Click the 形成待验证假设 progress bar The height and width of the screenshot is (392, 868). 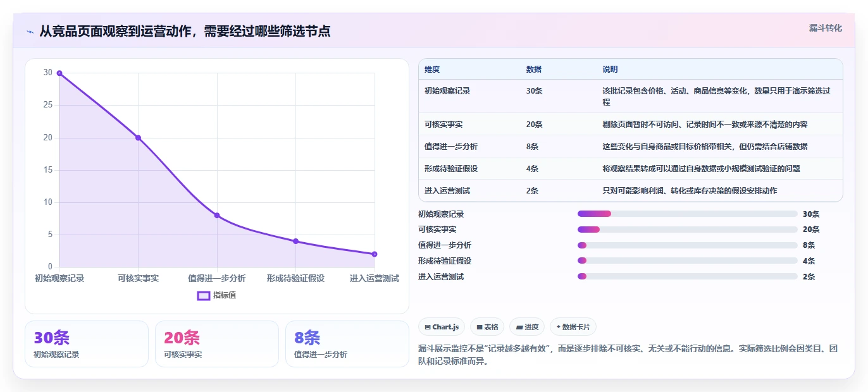click(x=688, y=260)
